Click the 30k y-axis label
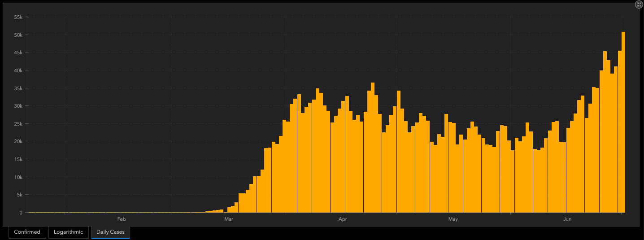644x240 pixels. pos(18,106)
